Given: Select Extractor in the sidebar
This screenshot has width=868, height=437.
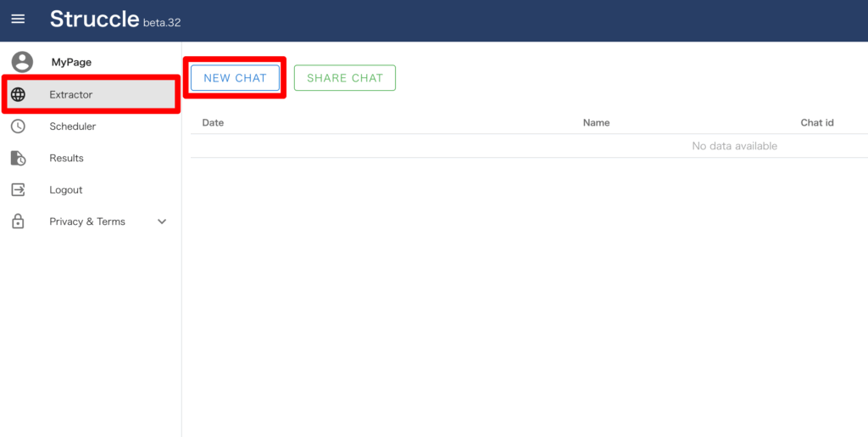Looking at the screenshot, I should [x=71, y=94].
